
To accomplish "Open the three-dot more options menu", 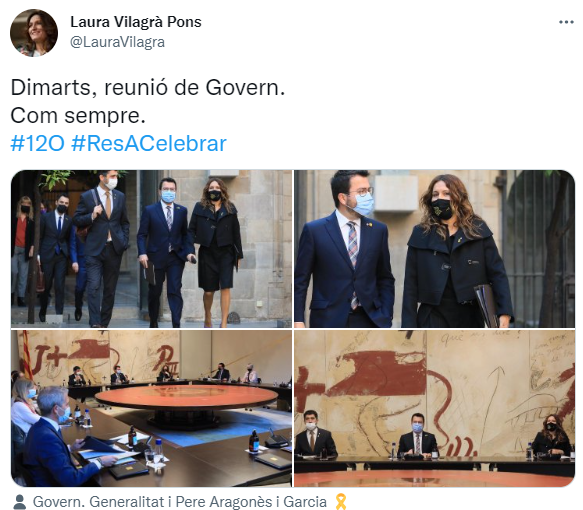I will [x=566, y=23].
